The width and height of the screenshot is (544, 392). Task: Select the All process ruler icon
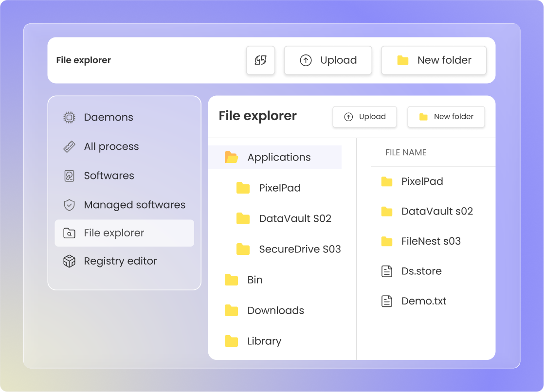pyautogui.click(x=70, y=146)
